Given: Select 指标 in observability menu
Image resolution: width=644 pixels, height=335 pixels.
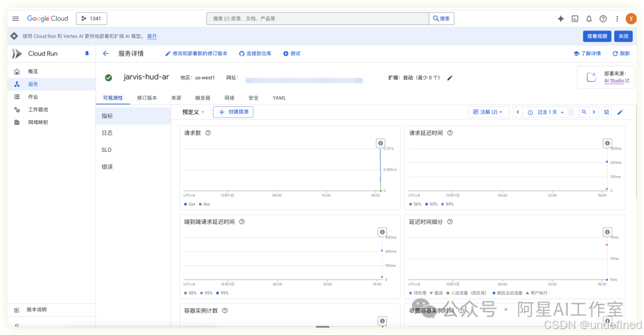Looking at the screenshot, I should [x=134, y=116].
